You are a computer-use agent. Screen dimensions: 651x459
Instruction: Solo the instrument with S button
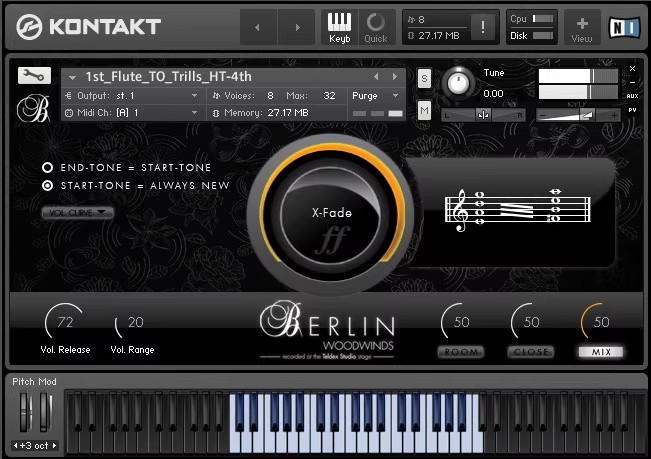(x=424, y=78)
